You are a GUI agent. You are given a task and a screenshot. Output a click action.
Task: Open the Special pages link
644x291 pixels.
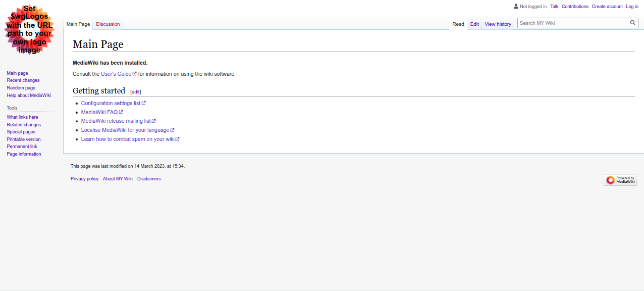pos(21,132)
